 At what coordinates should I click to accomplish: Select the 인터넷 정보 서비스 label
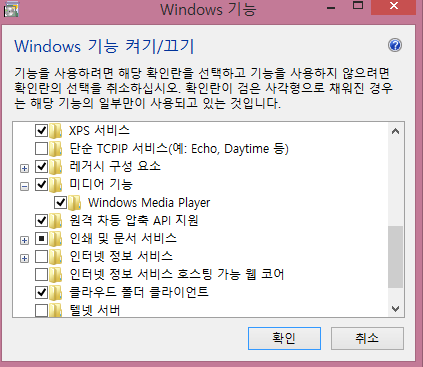click(121, 256)
